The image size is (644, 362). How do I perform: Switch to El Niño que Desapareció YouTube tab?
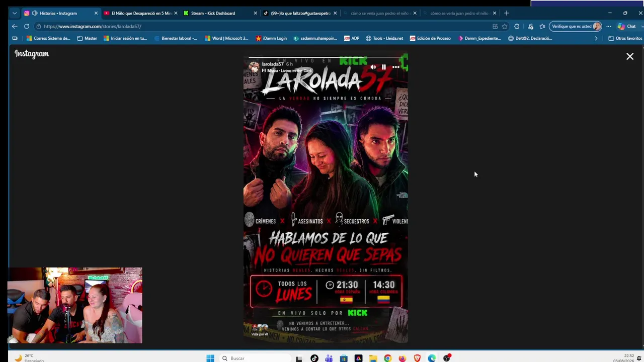tap(140, 13)
